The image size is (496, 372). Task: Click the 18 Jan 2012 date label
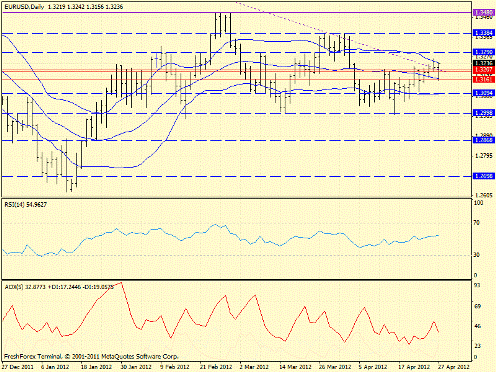coord(96,367)
